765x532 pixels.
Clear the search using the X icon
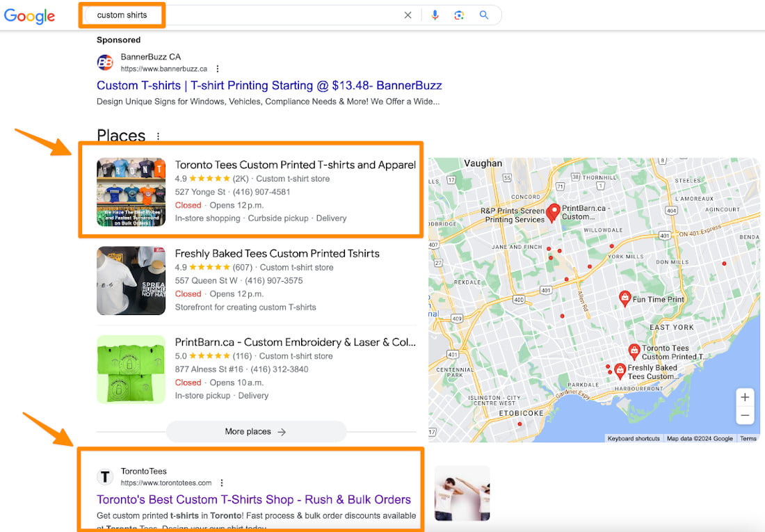408,15
